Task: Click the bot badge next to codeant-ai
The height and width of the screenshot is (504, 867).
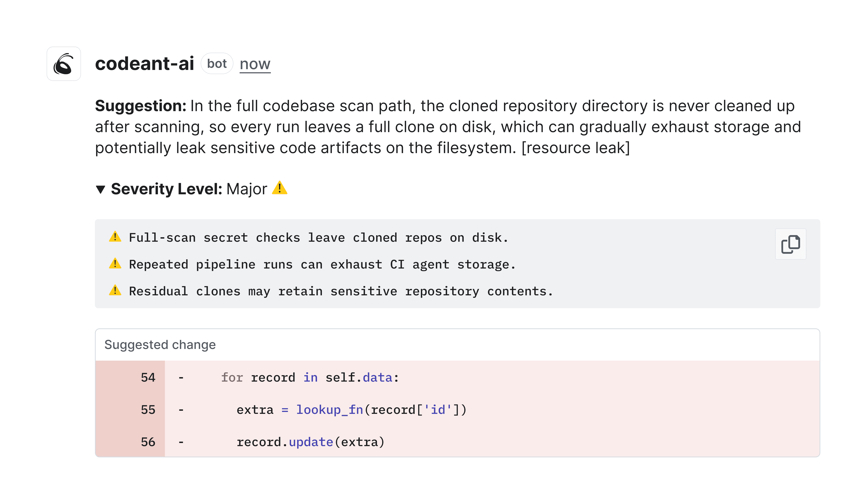Action: pos(217,63)
